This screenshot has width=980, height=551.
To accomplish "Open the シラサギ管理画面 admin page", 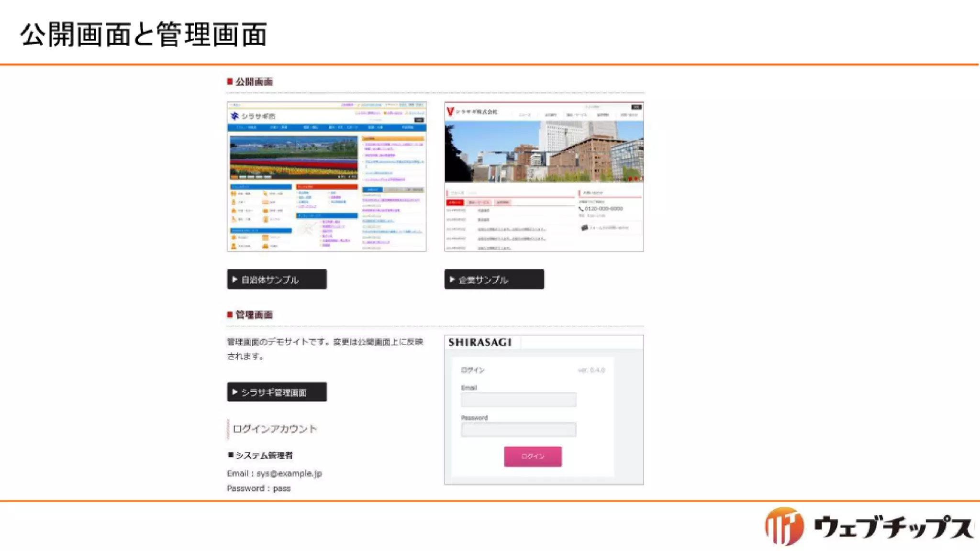I will 277,392.
